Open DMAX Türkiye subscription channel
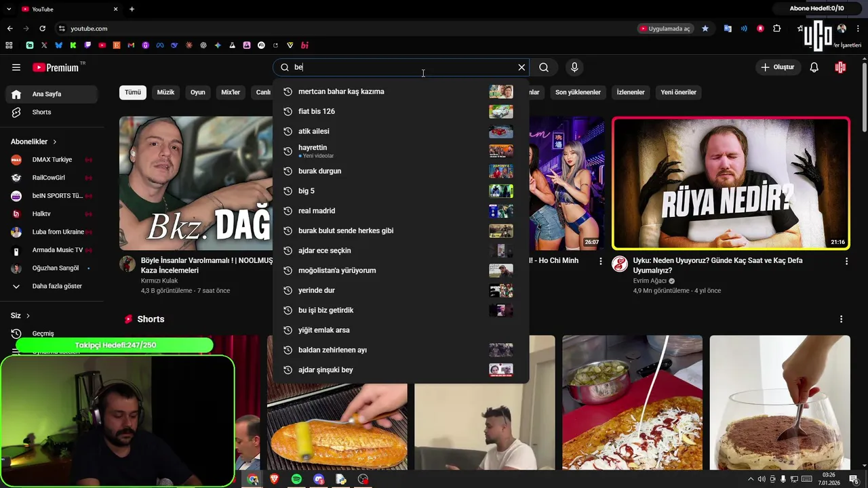Viewport: 868px width, 488px height. pos(52,159)
